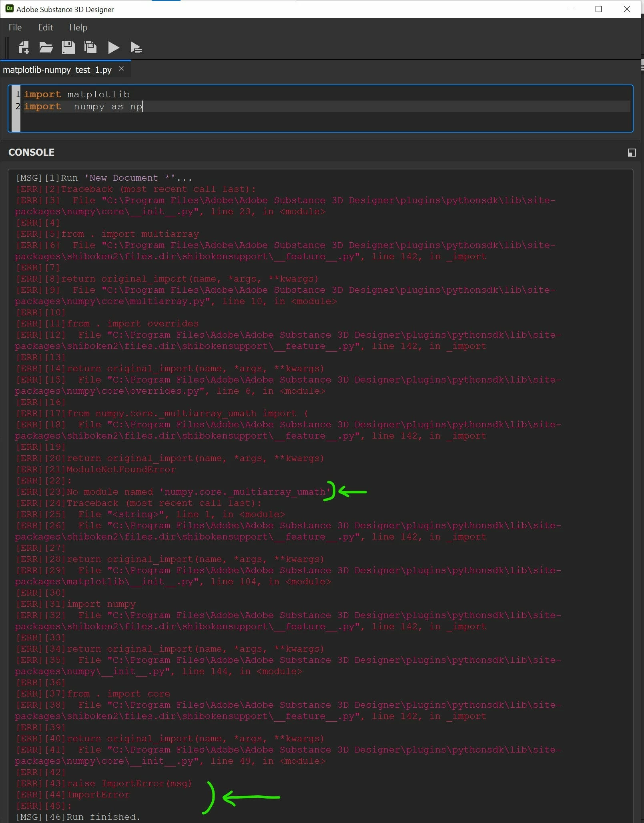Grab the toolbar drag handle
Screen dimensions: 644x823
click(7, 48)
